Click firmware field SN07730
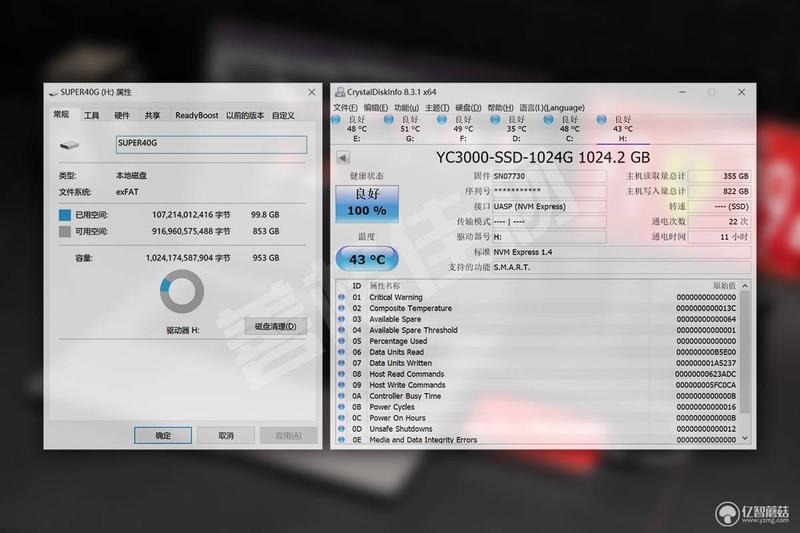The width and height of the screenshot is (800, 533). (549, 176)
